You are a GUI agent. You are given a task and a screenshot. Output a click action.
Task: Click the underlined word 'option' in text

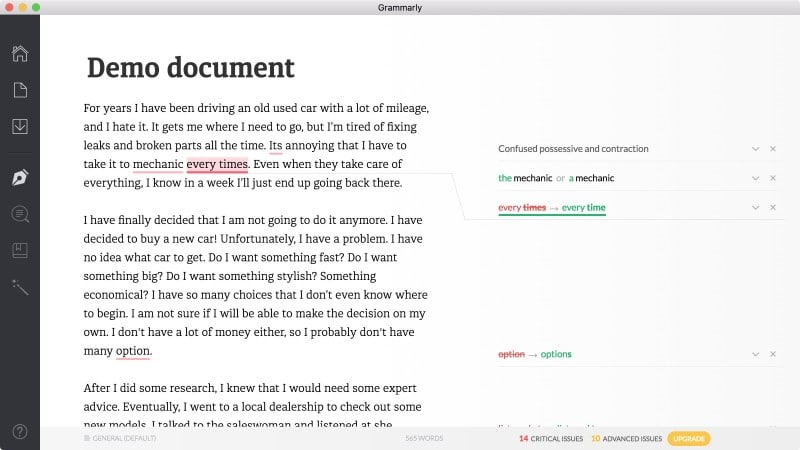133,351
